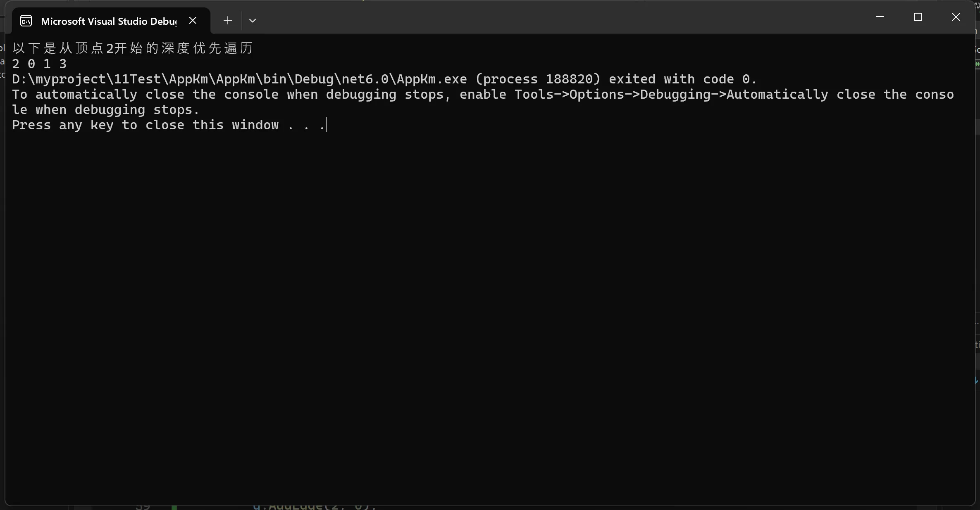Maximize the debug console window
The image size is (980, 510).
click(918, 17)
